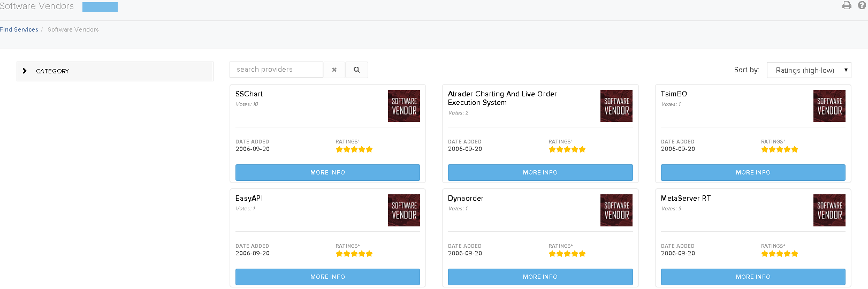Image resolution: width=868 pixels, height=289 pixels.
Task: Click the blue tag beside Software Vendors heading
Action: pos(100,6)
